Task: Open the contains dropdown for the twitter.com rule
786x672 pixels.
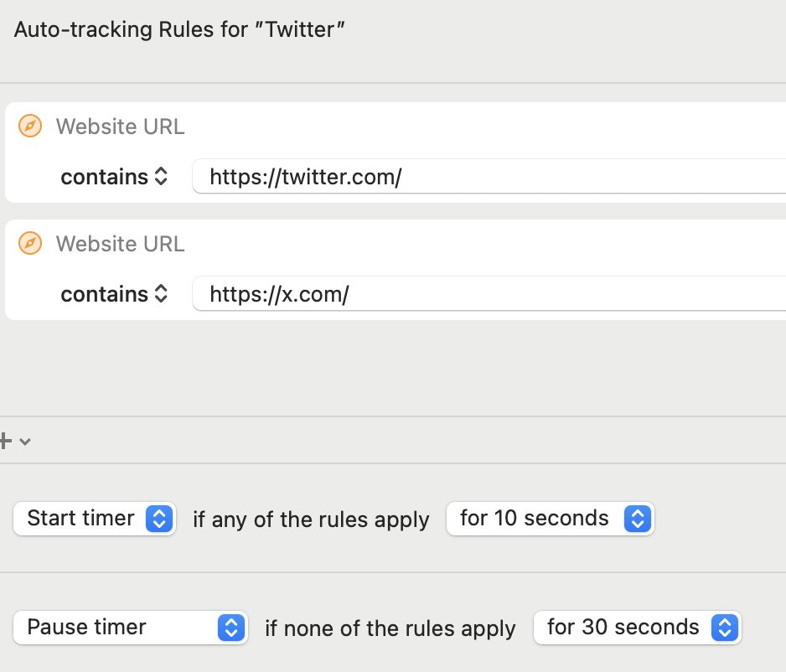Action: pyautogui.click(x=115, y=177)
